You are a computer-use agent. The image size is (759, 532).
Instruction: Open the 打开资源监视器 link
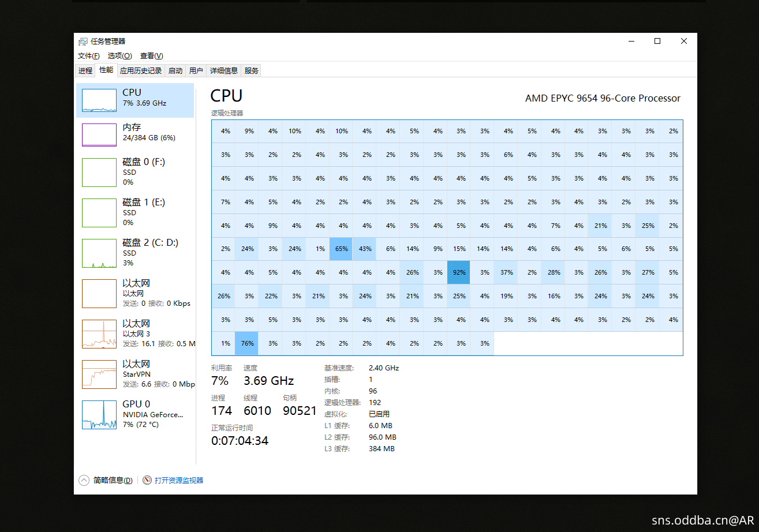(x=179, y=480)
